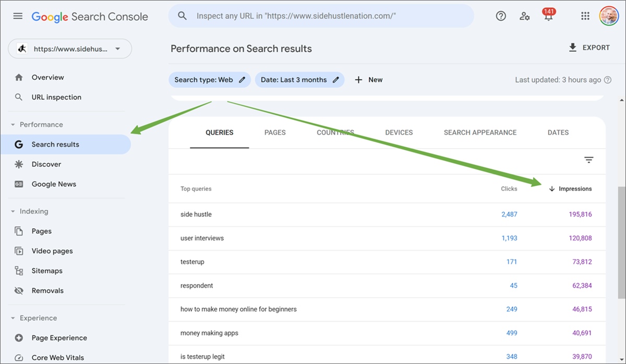Edit the Date: Last 3 months pencil
The width and height of the screenshot is (626, 364).
click(x=335, y=80)
